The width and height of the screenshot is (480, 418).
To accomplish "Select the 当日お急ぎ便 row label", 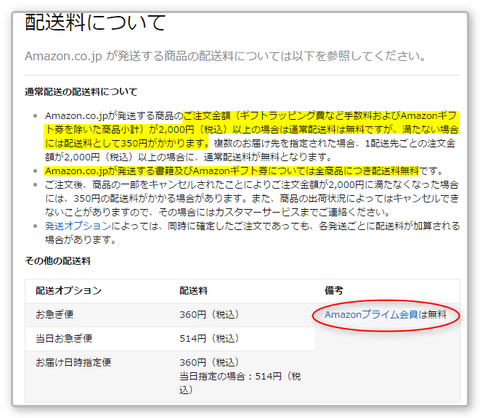I will click(64, 338).
